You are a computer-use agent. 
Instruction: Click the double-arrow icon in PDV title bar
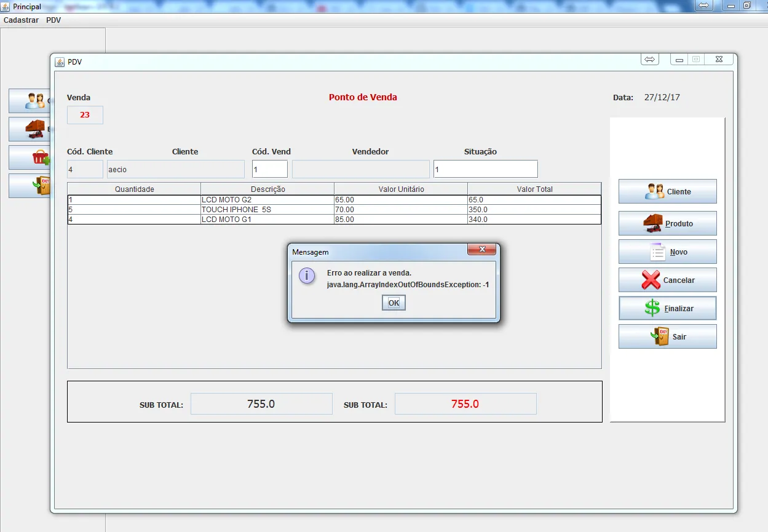tap(650, 59)
